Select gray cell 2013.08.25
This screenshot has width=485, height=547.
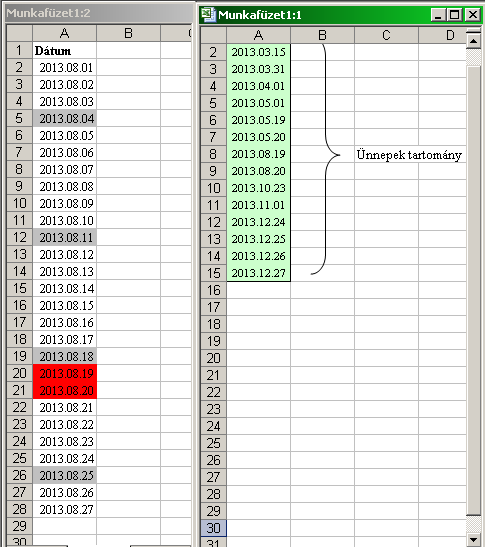tap(65, 475)
